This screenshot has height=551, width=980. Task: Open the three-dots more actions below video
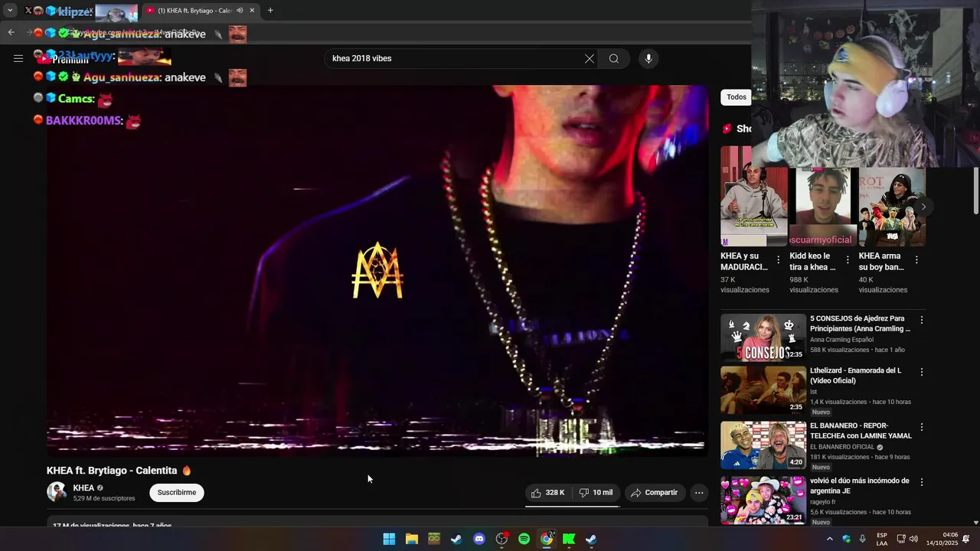pyautogui.click(x=699, y=493)
